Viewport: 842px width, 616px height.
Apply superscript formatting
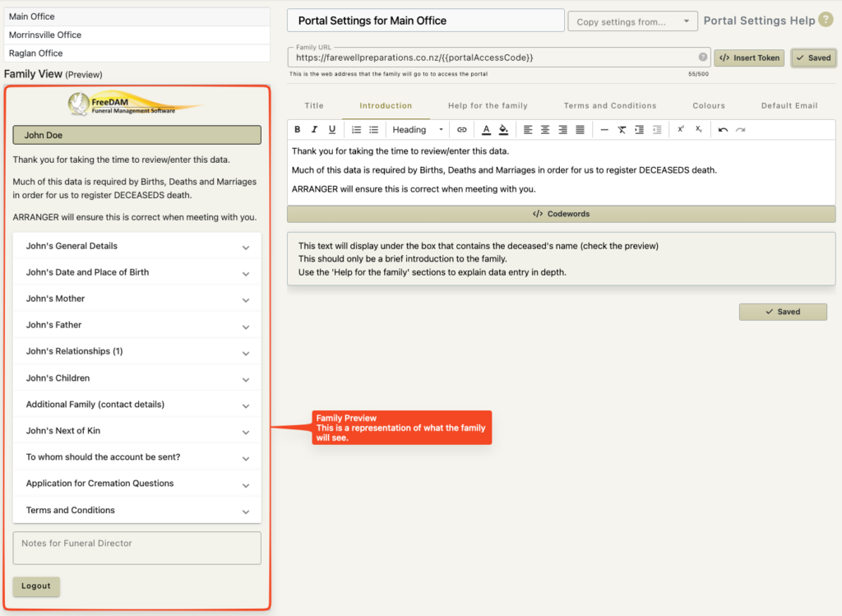[x=680, y=129]
